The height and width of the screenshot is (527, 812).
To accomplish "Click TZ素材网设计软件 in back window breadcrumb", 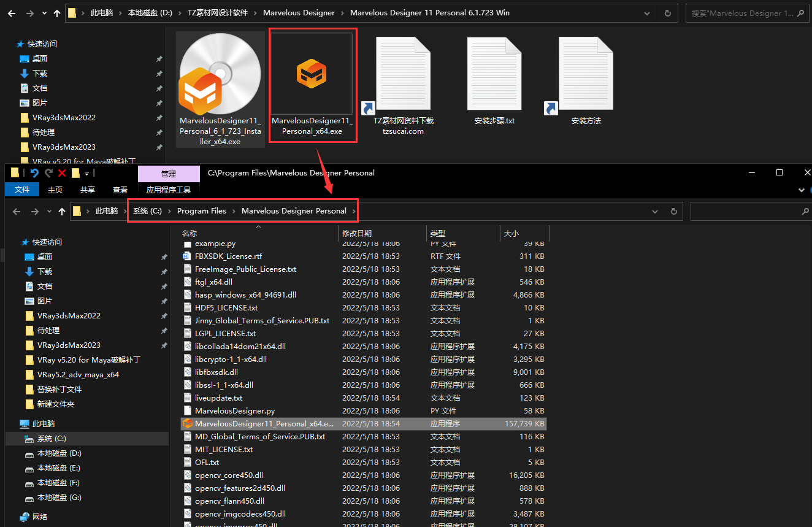I will tap(218, 13).
